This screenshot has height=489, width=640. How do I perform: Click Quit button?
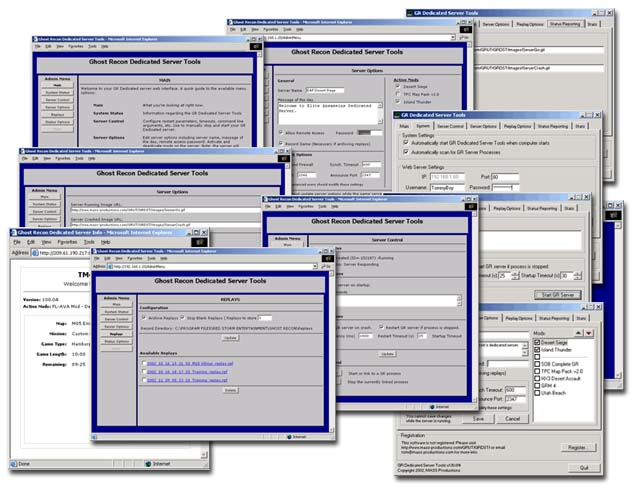(584, 468)
